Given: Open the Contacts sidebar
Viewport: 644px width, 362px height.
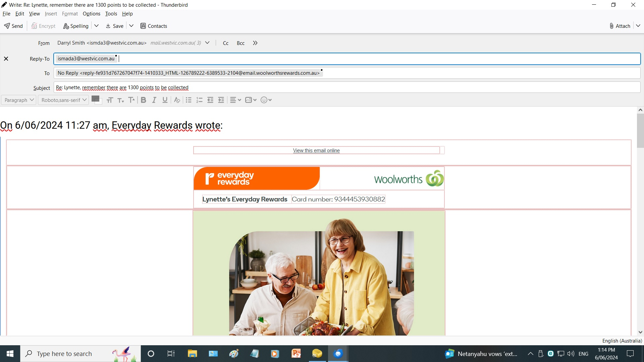Looking at the screenshot, I should coord(153,26).
